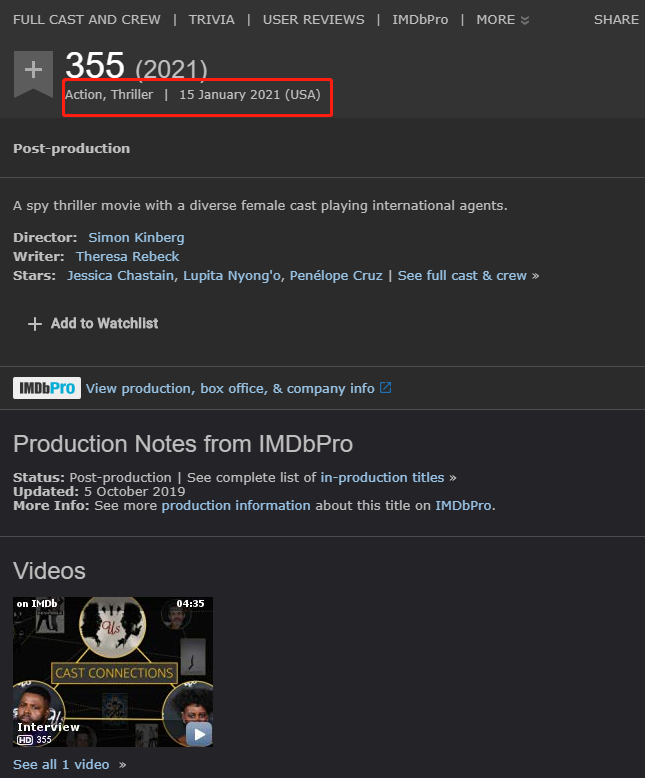The image size is (645, 778).
Task: Click the IMDbPro logo badge
Action: [x=47, y=388]
